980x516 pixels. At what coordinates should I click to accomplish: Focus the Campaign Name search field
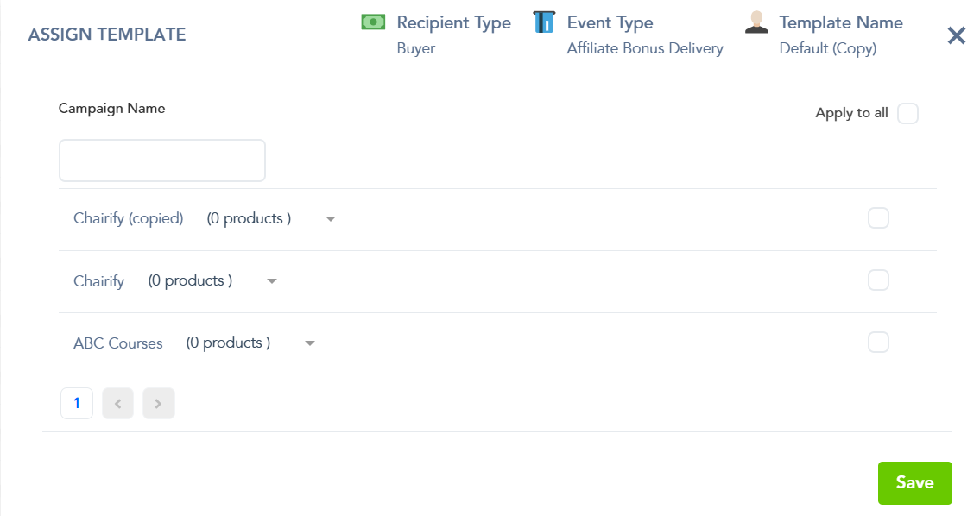162,160
